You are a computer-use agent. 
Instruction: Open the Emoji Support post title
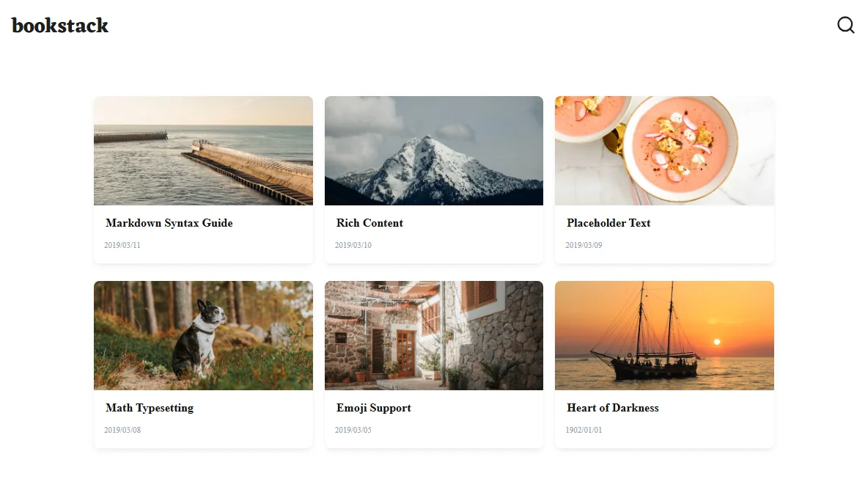tap(374, 408)
